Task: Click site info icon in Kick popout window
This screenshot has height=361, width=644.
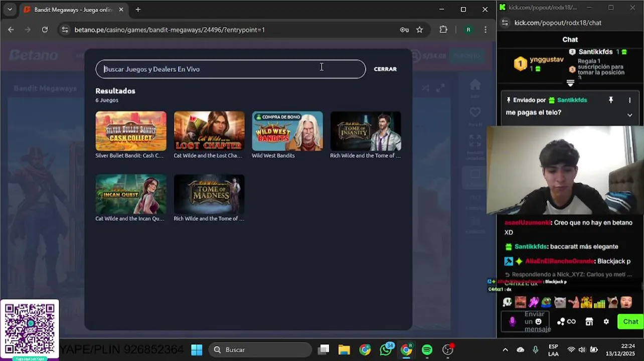Action: [x=505, y=23]
